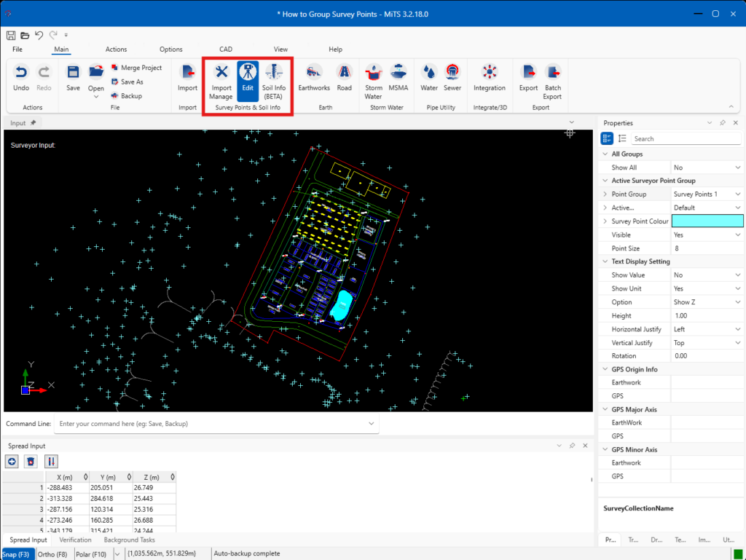This screenshot has height=560, width=746.
Task: Click the Point Size value field
Action: coord(707,248)
